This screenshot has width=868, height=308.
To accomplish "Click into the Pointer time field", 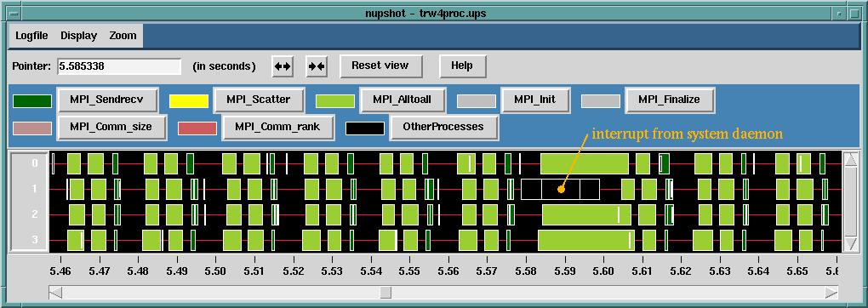I will point(119,66).
